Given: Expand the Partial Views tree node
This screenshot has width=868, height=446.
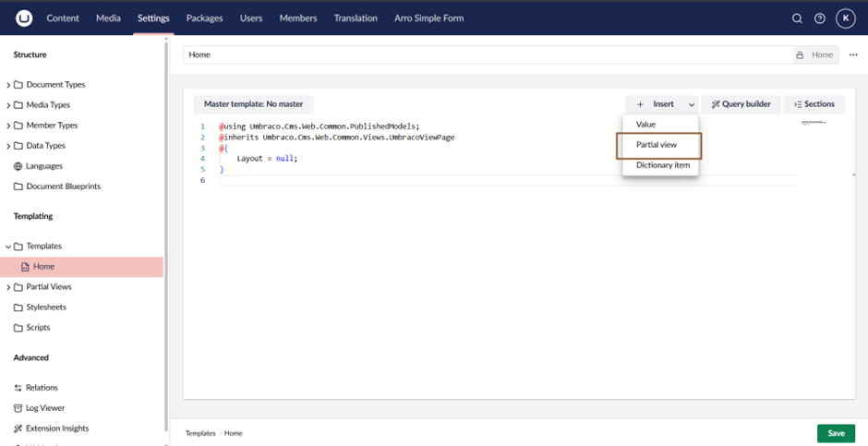Looking at the screenshot, I should pos(8,287).
